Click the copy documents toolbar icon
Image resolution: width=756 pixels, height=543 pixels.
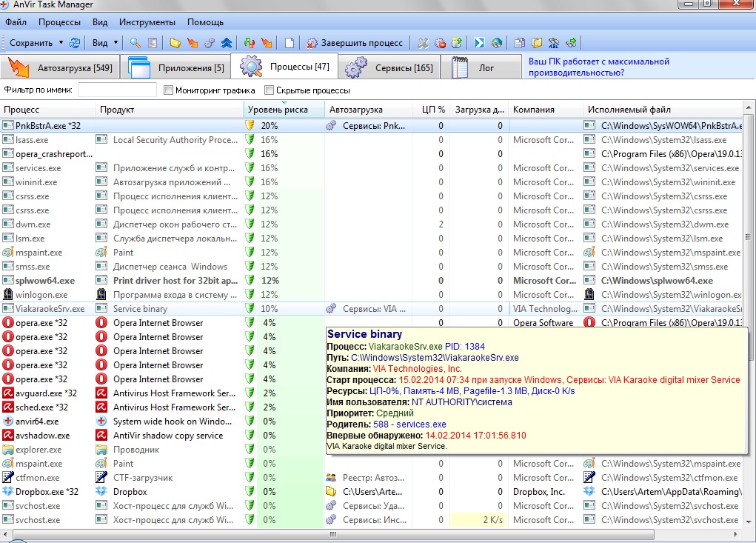coord(520,43)
